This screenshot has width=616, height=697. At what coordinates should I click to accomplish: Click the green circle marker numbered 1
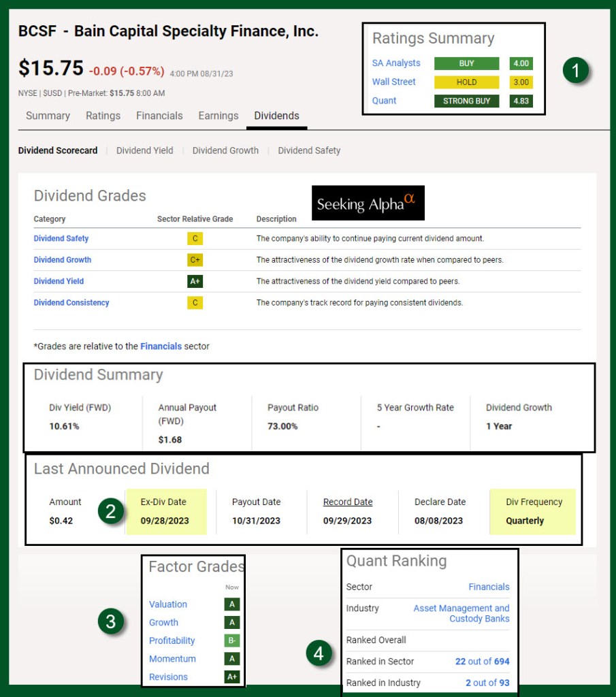coord(576,71)
